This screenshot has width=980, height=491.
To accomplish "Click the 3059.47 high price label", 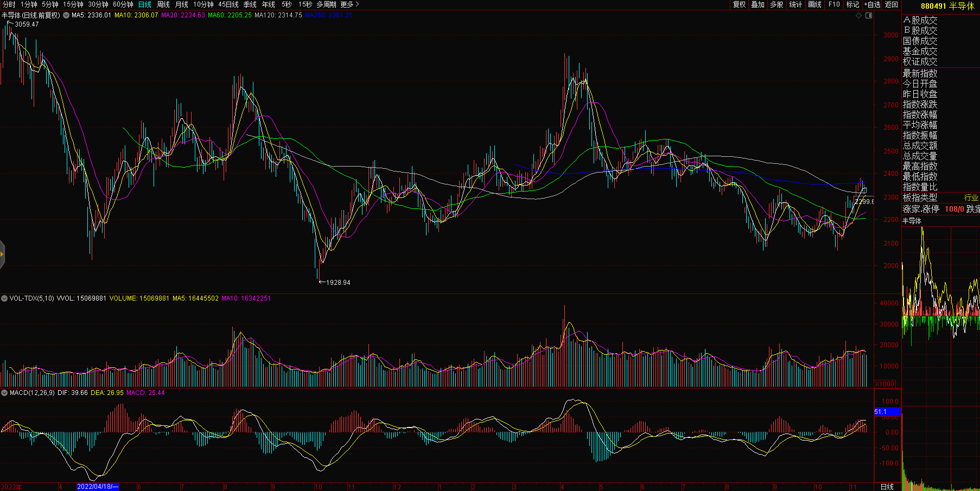I will pos(27,24).
